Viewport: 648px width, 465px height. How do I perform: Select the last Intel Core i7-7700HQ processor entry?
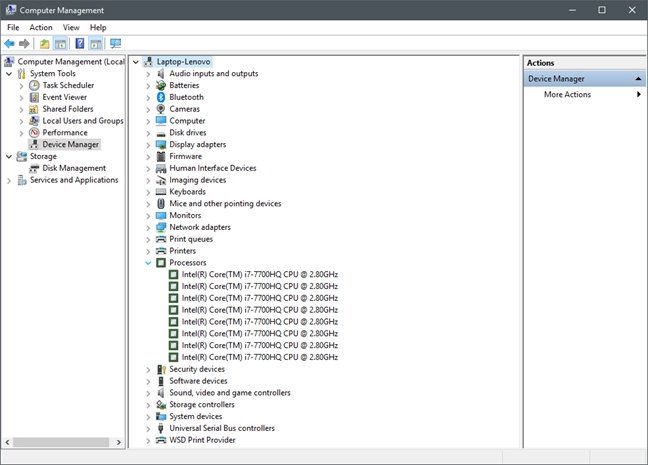coord(260,358)
